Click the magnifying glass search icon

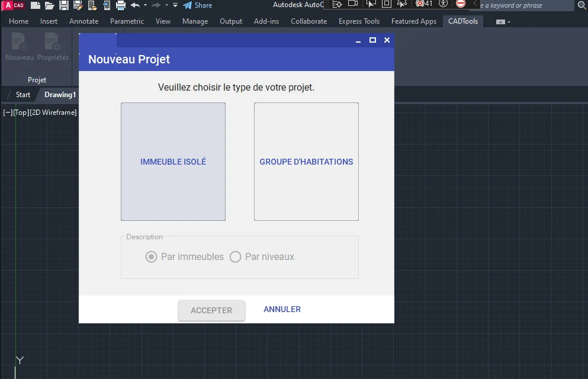pyautogui.click(x=581, y=5)
